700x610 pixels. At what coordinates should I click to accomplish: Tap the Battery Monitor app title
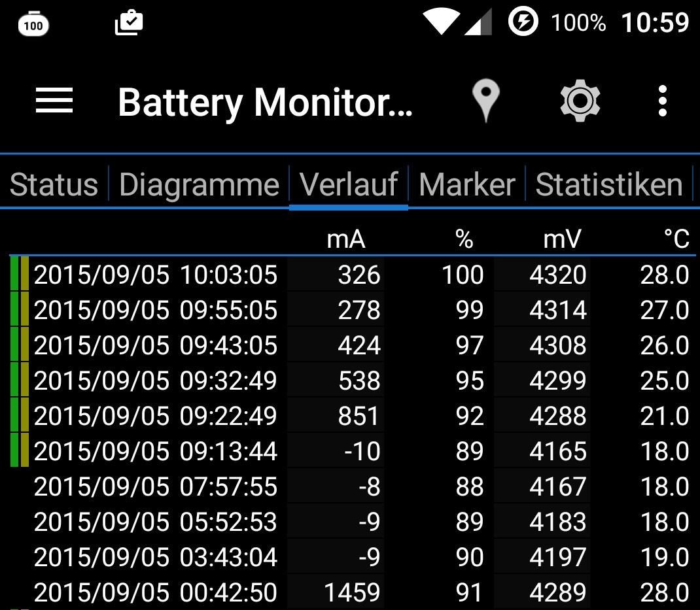pyautogui.click(x=265, y=103)
